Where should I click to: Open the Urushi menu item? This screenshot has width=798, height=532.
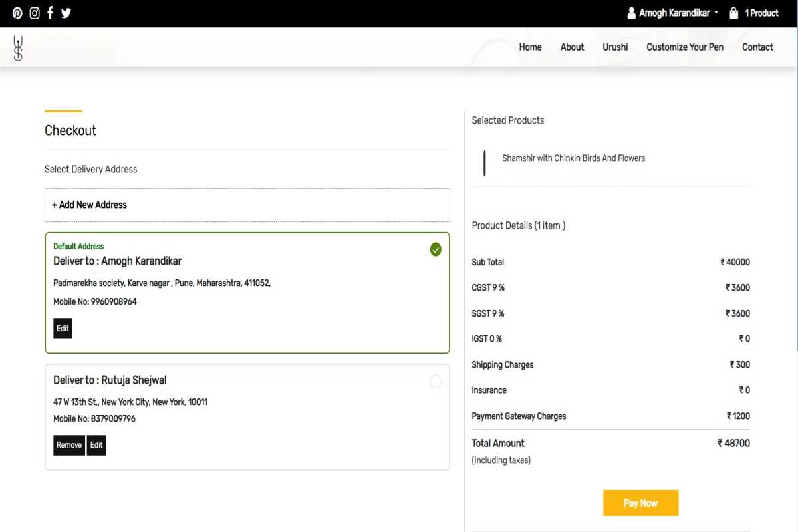pyautogui.click(x=615, y=47)
